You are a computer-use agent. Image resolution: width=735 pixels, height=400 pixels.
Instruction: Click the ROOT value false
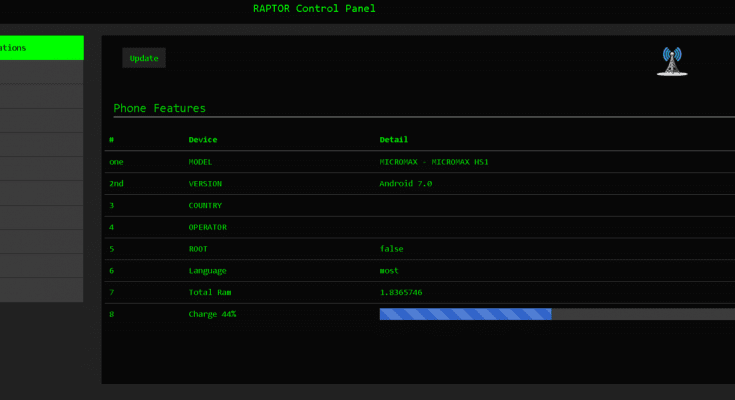tap(391, 249)
